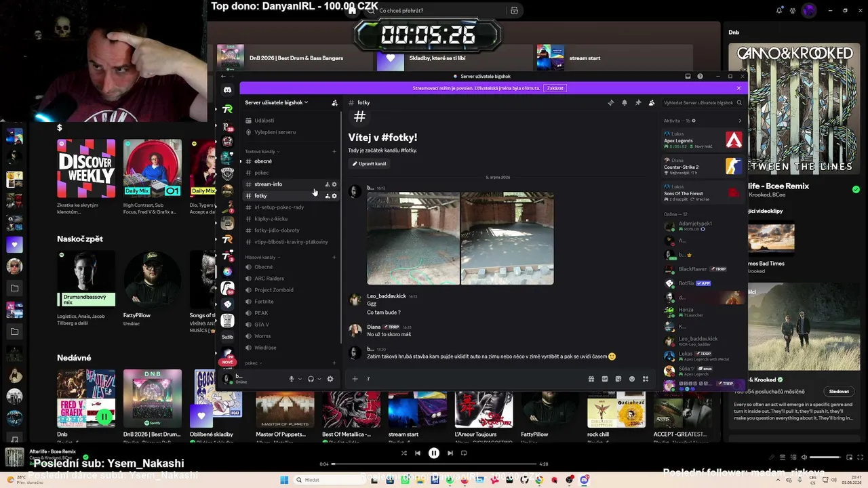
Task: Collapse 'Hlasové kanály' category
Action: pyautogui.click(x=262, y=258)
